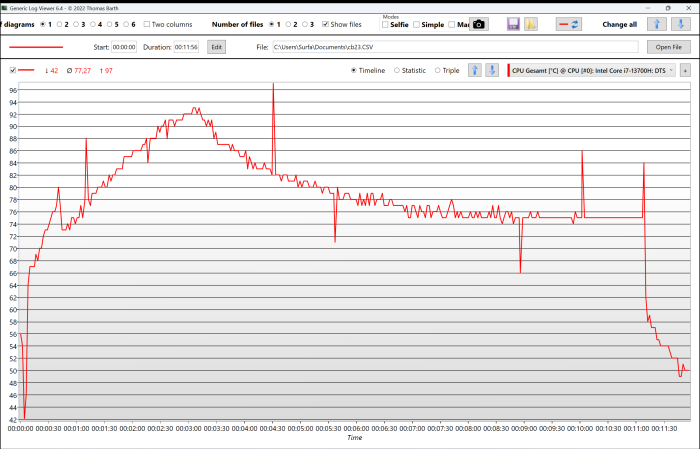Open the yellow folder icon
The height and width of the screenshot is (449, 700).
(530, 25)
